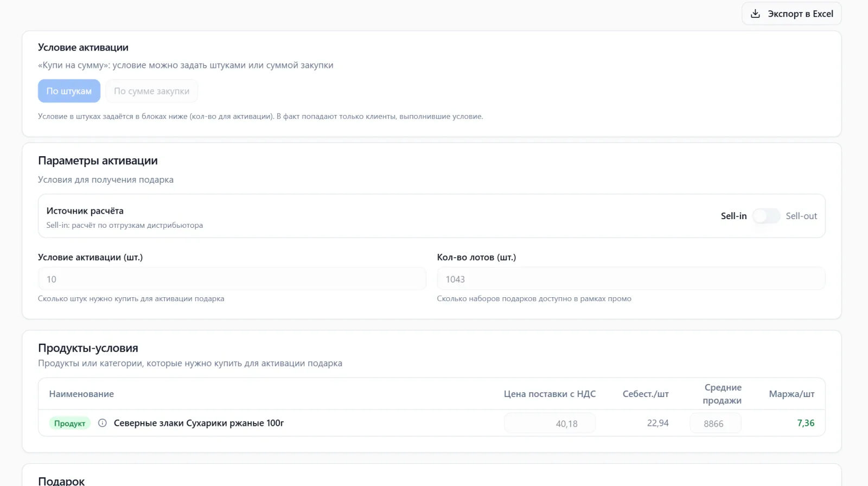Switch to По сумме закупки mode
The image size is (868, 486).
click(x=152, y=91)
